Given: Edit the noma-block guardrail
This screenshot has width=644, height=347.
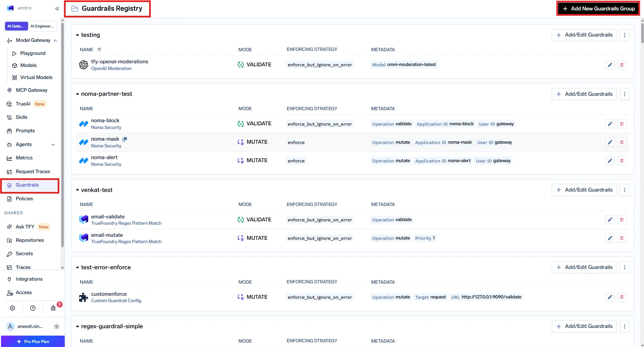Looking at the screenshot, I should (x=610, y=124).
